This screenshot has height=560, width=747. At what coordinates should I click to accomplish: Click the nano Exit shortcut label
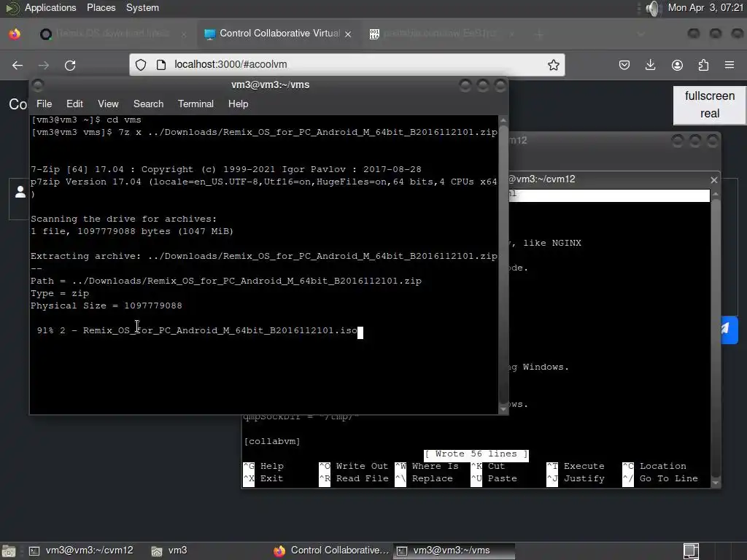[271, 478]
